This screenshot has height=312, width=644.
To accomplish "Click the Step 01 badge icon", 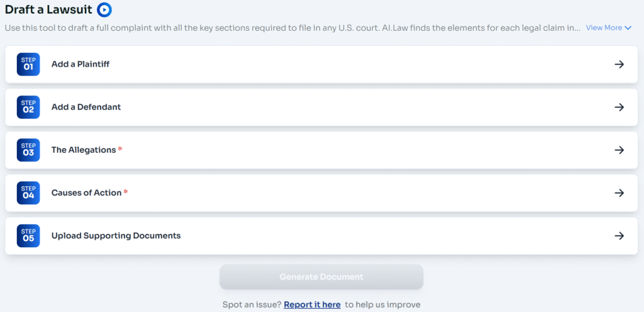I will point(28,64).
